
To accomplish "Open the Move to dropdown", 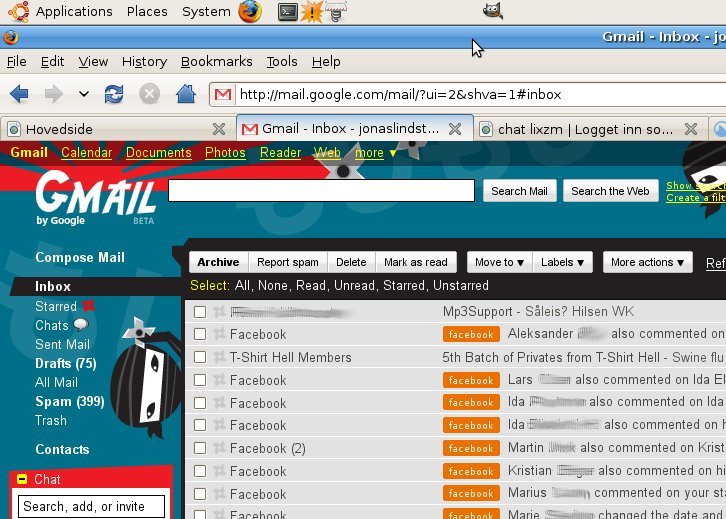I will [x=500, y=262].
